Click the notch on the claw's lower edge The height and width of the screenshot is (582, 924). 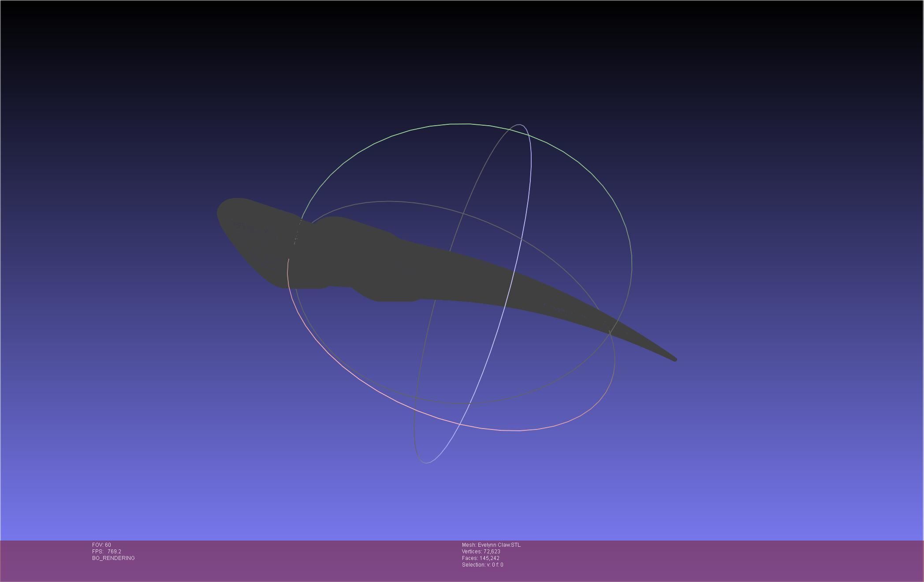pyautogui.click(x=339, y=287)
